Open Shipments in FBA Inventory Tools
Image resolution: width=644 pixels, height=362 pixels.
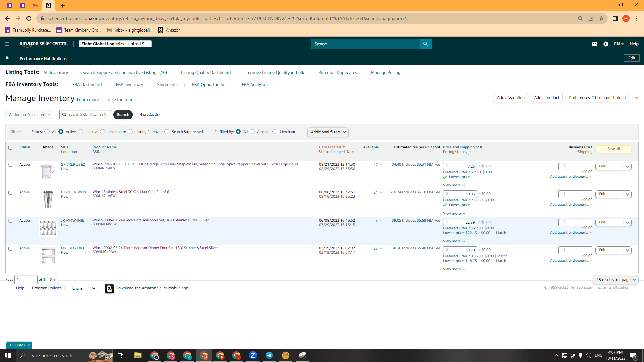coord(167,85)
